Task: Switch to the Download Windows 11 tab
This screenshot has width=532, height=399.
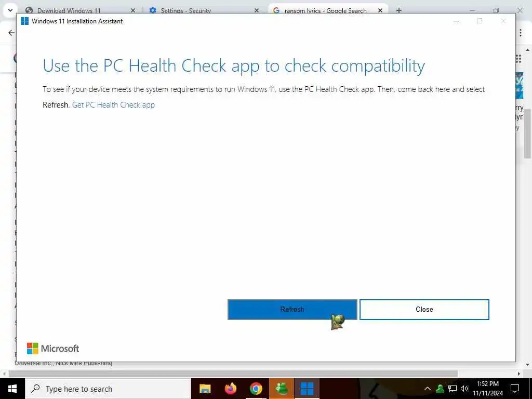Action: tap(69, 10)
